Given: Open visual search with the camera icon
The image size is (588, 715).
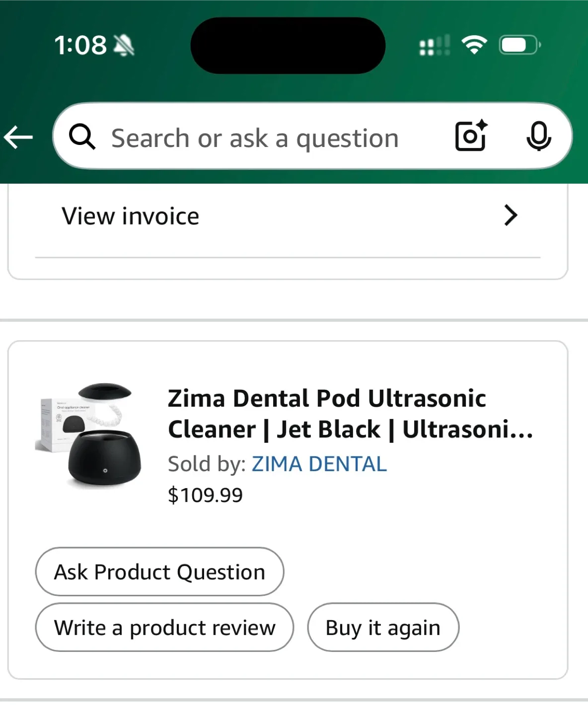Looking at the screenshot, I should click(470, 136).
